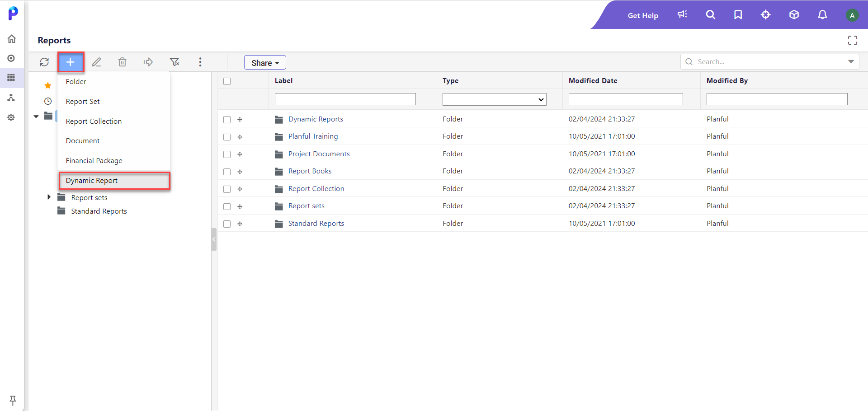Check the Standard Reports row checkbox
Viewport: 868px width, 411px height.
(227, 224)
